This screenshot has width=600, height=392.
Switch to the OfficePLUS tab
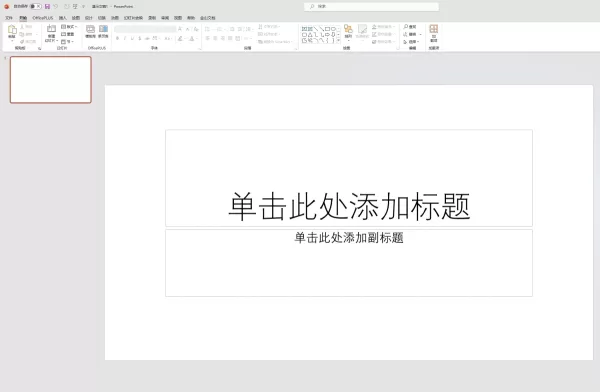click(42, 18)
